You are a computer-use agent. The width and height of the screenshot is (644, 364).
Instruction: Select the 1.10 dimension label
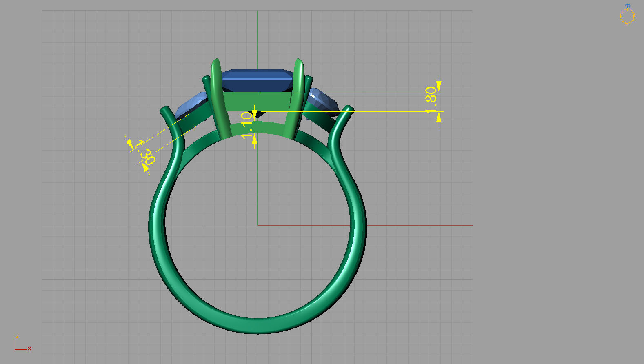[246, 125]
